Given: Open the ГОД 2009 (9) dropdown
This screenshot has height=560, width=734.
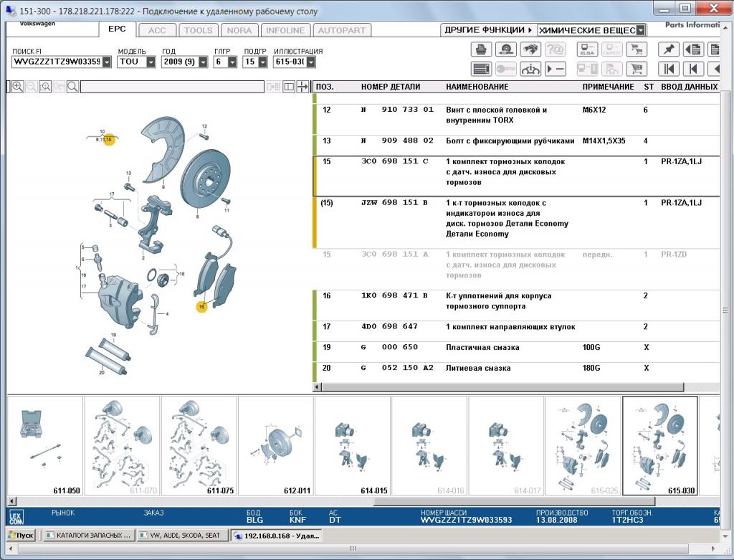Looking at the screenshot, I should [x=203, y=62].
